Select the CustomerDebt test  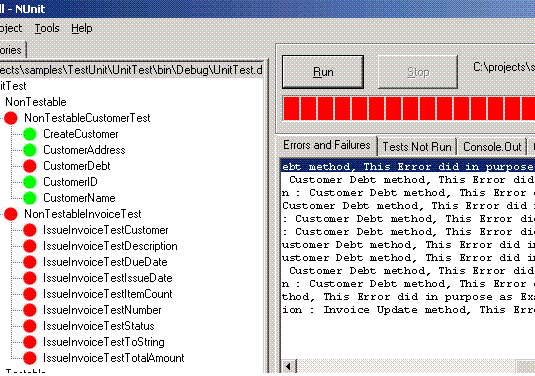click(x=77, y=166)
